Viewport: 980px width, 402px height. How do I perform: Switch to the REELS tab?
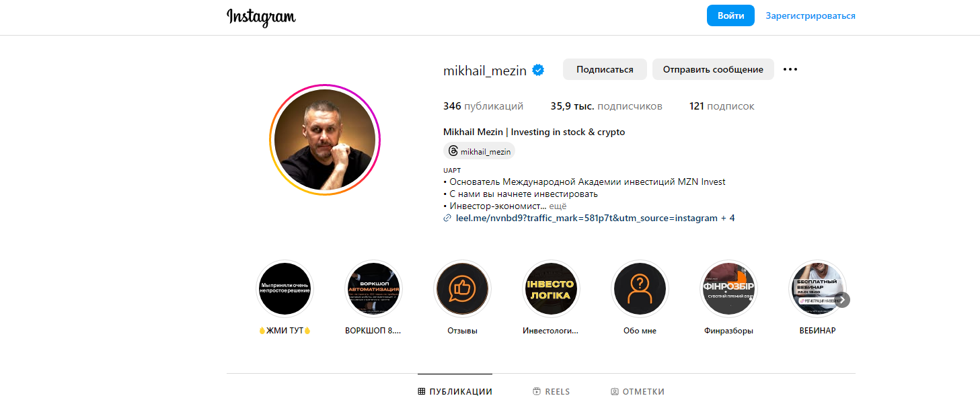[x=551, y=391]
